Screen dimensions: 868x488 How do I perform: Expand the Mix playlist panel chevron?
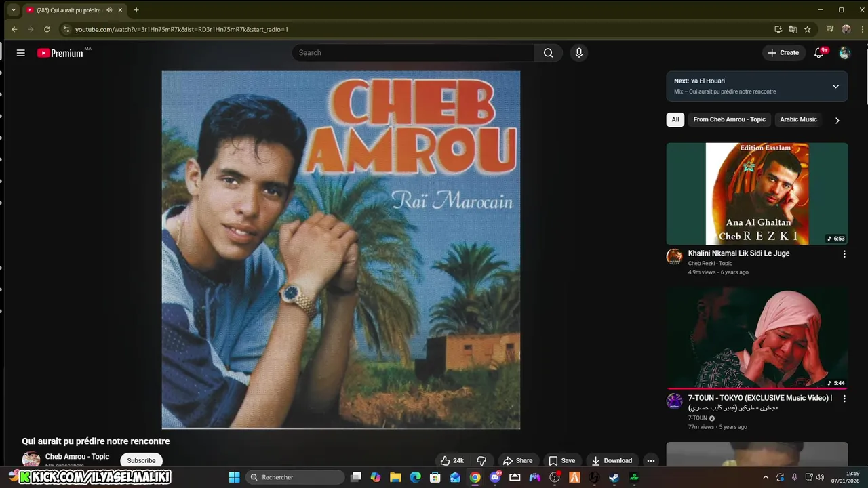pyautogui.click(x=835, y=86)
